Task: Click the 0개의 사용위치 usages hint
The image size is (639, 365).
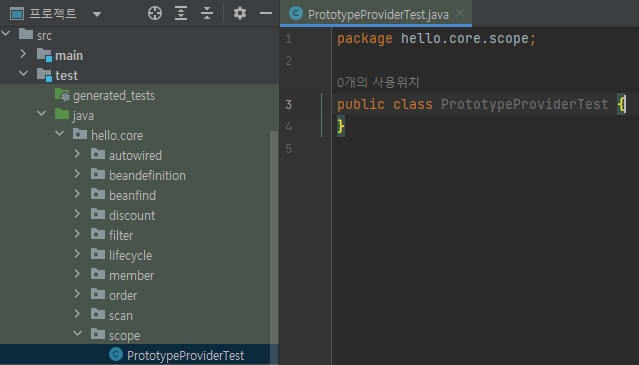Action: click(x=378, y=83)
